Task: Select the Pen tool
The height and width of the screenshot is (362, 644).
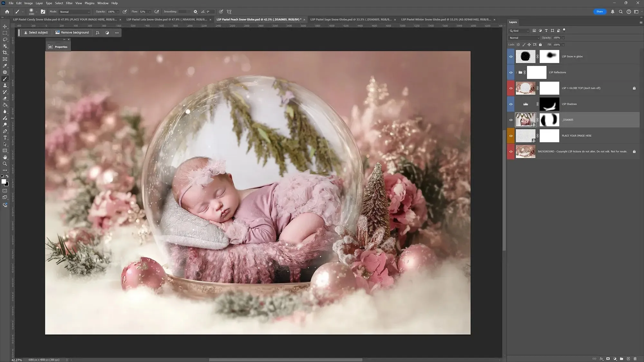Action: click(5, 131)
